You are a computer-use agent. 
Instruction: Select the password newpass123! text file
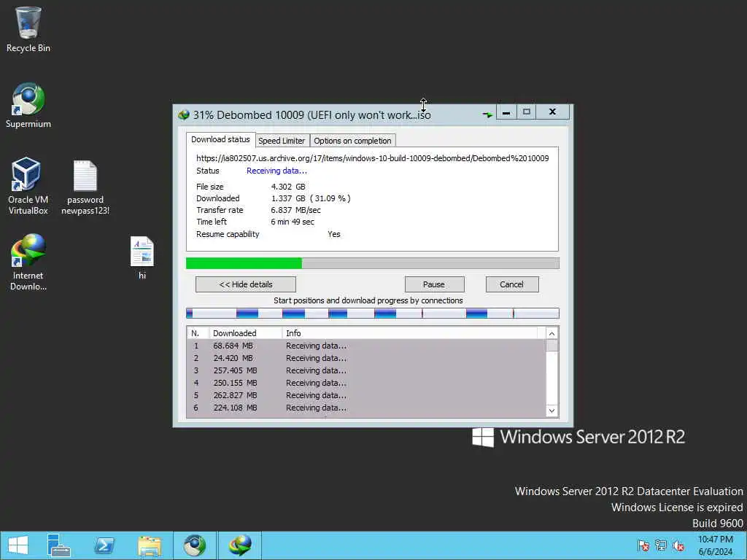click(x=85, y=187)
